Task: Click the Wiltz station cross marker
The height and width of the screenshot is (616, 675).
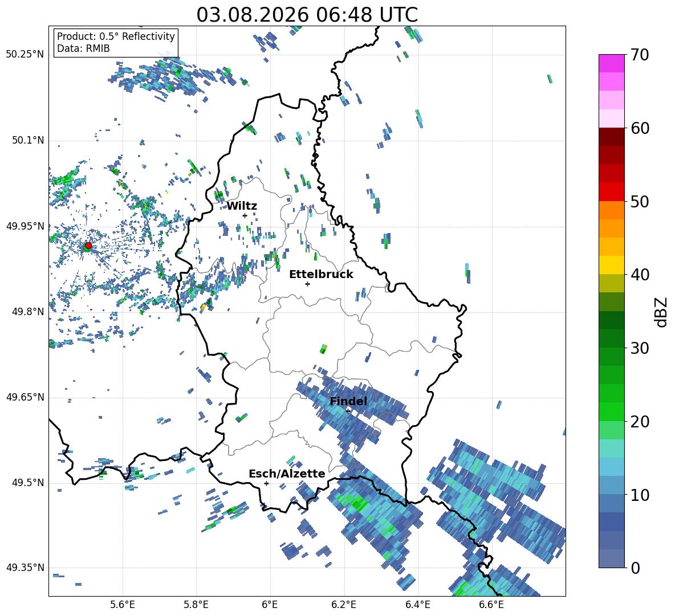Action: click(245, 215)
